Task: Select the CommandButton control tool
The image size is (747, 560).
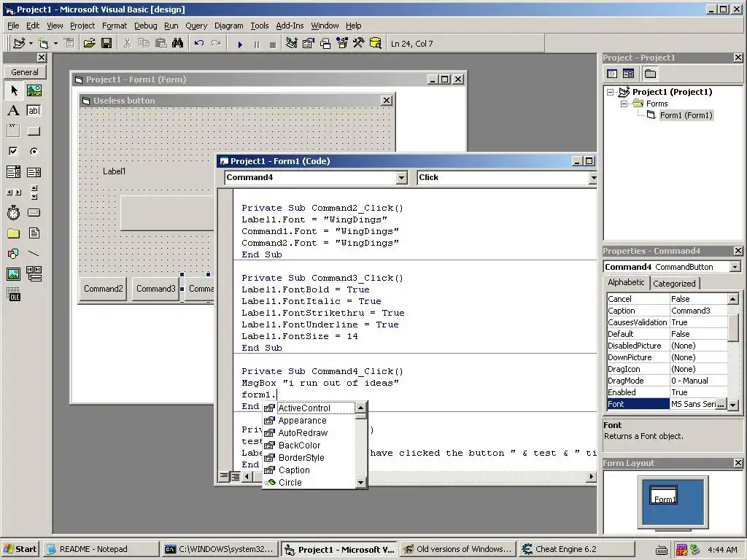Action: [x=34, y=131]
